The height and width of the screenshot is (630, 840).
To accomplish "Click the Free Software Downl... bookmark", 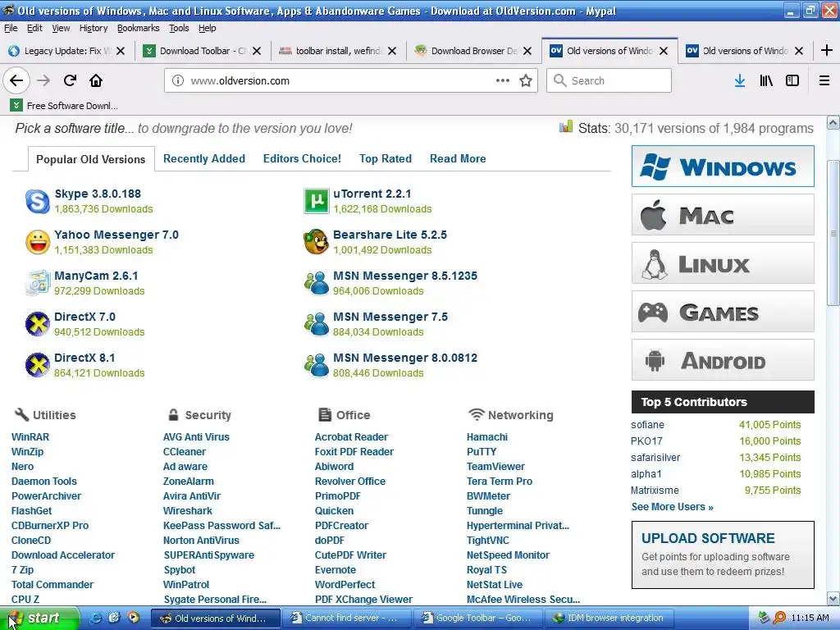I will coord(64,106).
